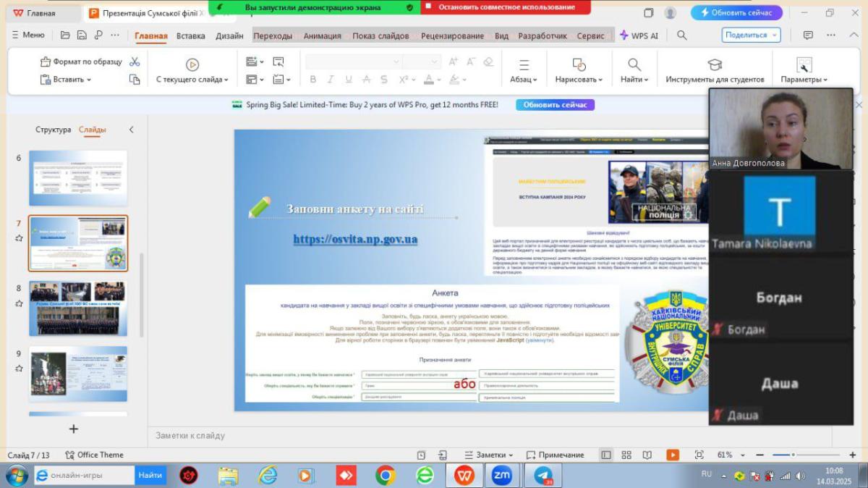Expand the Параметры dropdown

pyautogui.click(x=804, y=80)
